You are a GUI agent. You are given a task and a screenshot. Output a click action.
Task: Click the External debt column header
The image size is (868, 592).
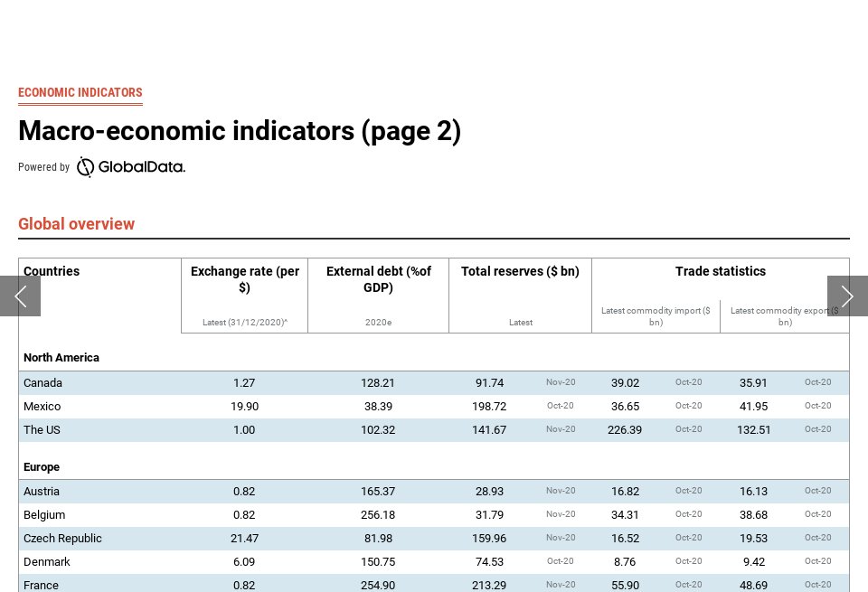click(x=378, y=279)
